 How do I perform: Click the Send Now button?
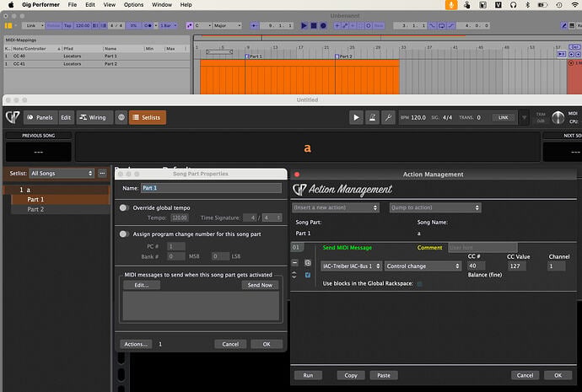[x=260, y=285]
